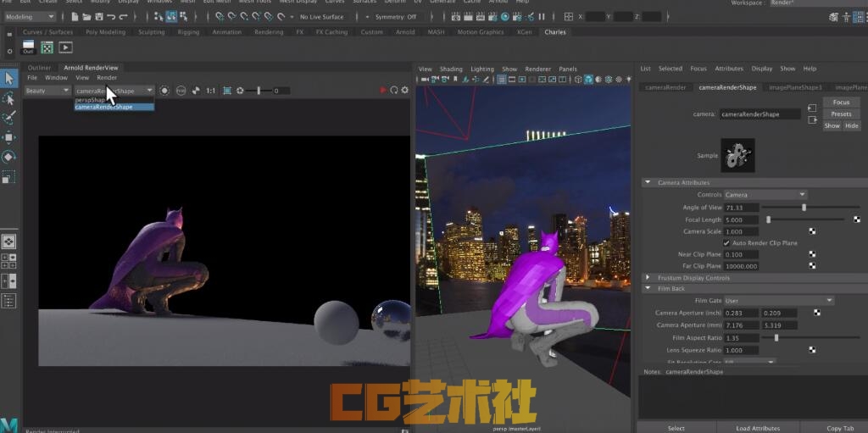
Task: Click the Select button at the bottom
Action: [x=676, y=428]
